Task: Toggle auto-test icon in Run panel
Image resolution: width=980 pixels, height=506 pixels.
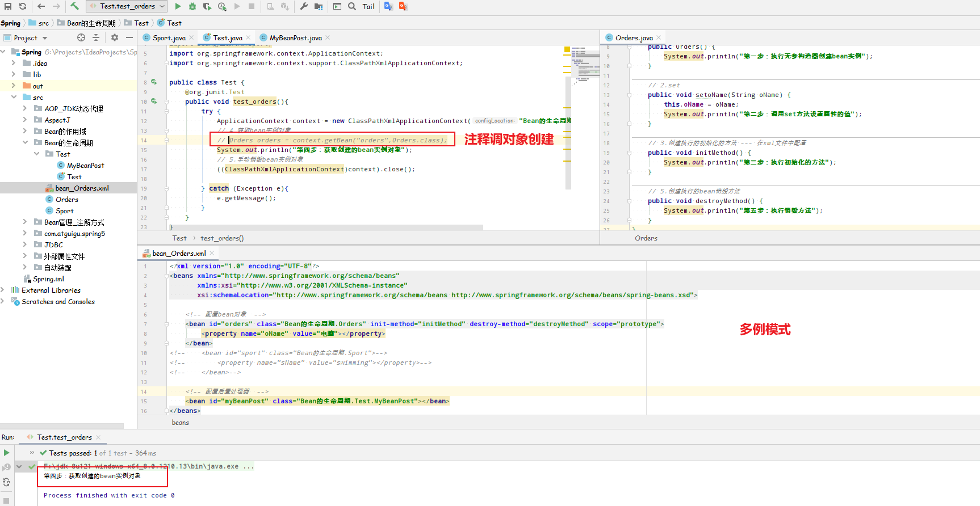Action: click(x=6, y=482)
